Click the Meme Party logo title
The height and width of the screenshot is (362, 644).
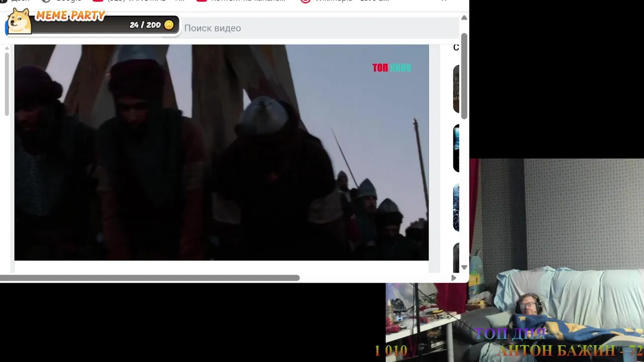point(70,16)
